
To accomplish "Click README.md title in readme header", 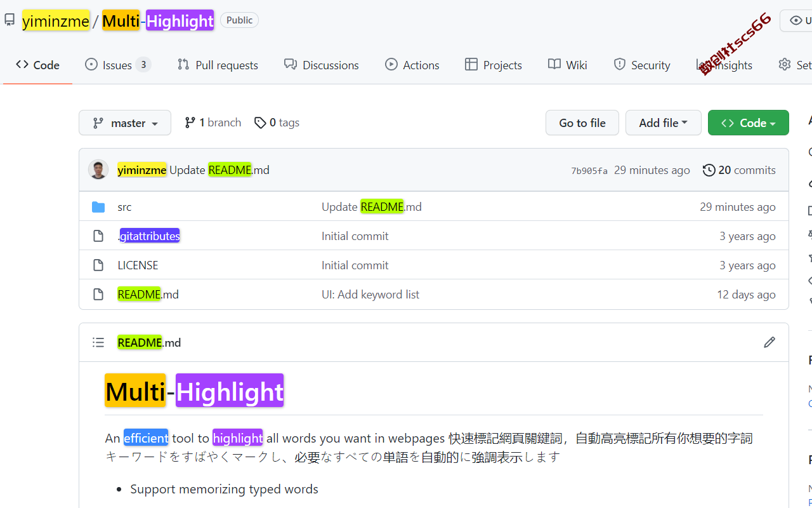I will 149,342.
